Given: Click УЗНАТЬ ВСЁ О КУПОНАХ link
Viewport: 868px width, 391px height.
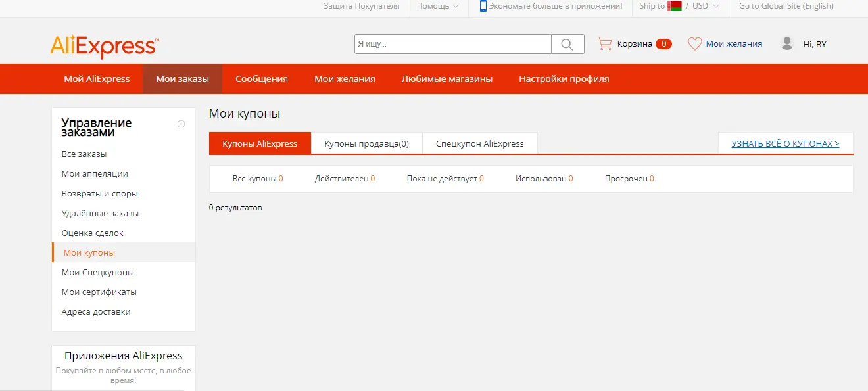Looking at the screenshot, I should pyautogui.click(x=785, y=143).
